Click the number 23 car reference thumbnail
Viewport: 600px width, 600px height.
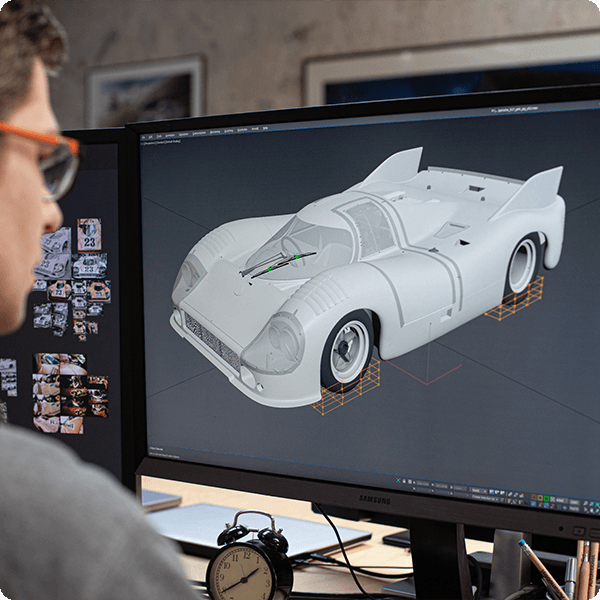88,233
